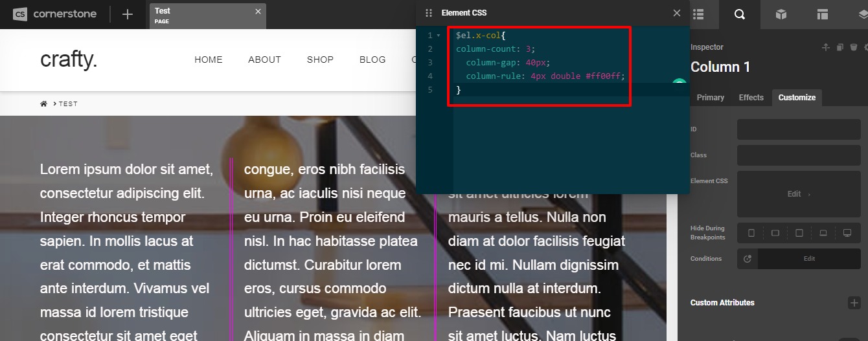The image size is (868, 341).
Task: Toggle hide on laptop breakpoint
Action: [x=823, y=233]
